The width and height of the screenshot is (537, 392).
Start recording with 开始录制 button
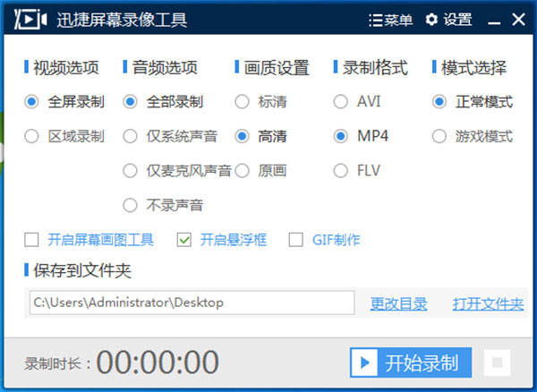[411, 362]
